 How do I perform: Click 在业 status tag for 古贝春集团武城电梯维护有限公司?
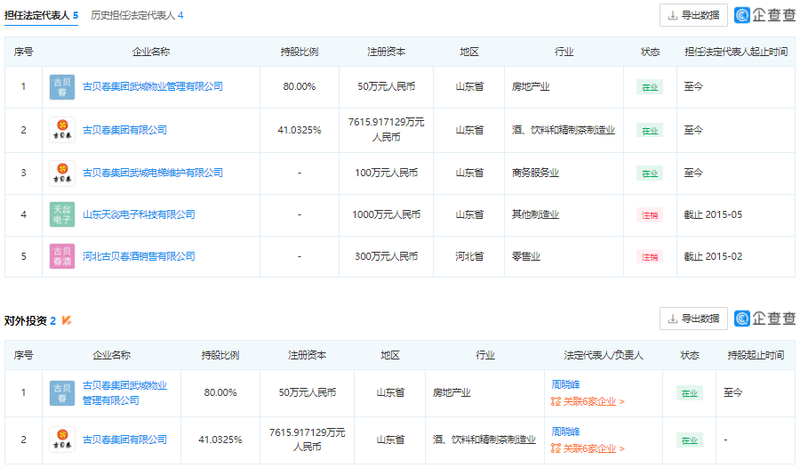[x=649, y=174]
